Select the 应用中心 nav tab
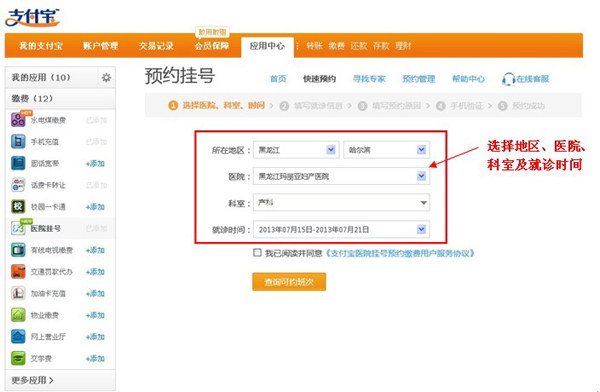600x392 pixels. (267, 46)
